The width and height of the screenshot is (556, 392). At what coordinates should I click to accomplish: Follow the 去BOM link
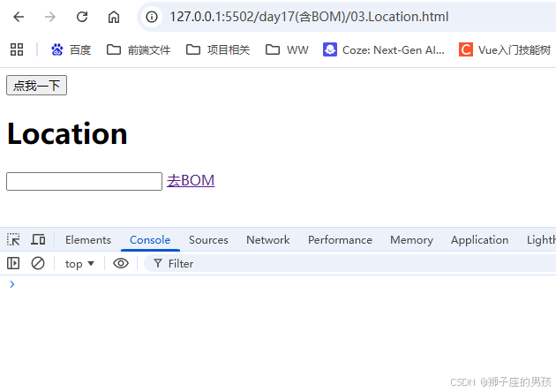click(191, 181)
